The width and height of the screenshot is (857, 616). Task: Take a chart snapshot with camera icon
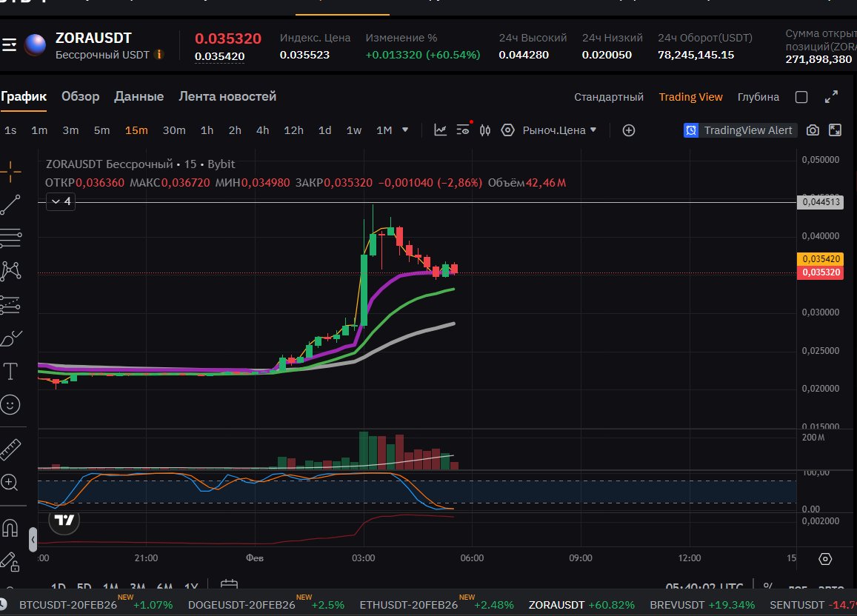coord(813,130)
